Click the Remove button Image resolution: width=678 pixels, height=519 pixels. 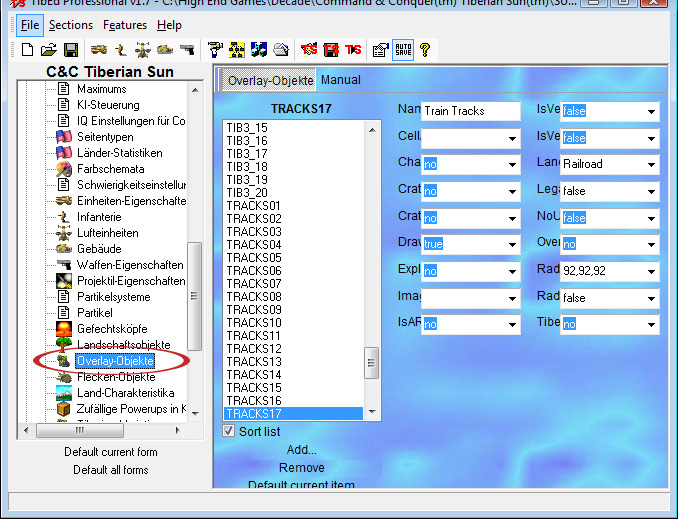coord(302,468)
